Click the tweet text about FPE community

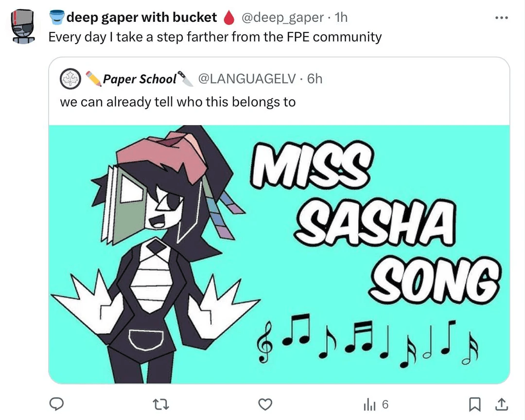click(215, 37)
